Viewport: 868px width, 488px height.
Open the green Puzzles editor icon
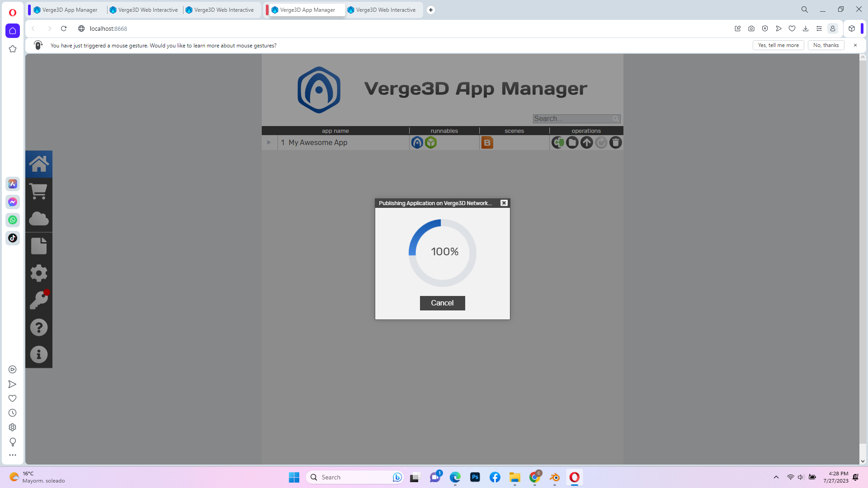(431, 143)
